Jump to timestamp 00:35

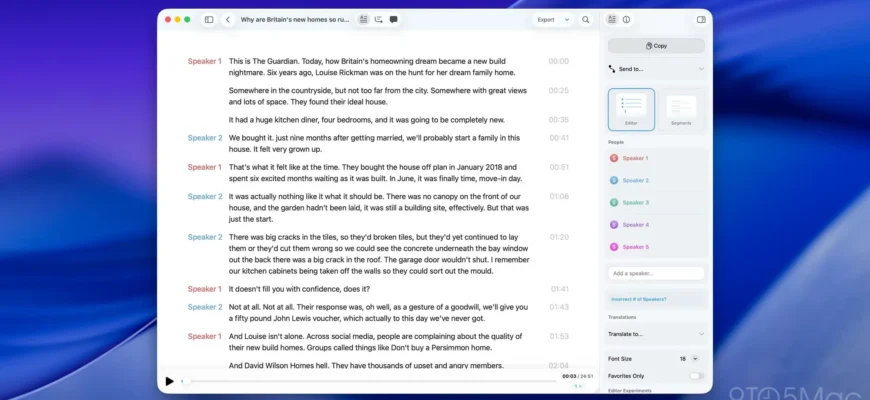click(559, 120)
